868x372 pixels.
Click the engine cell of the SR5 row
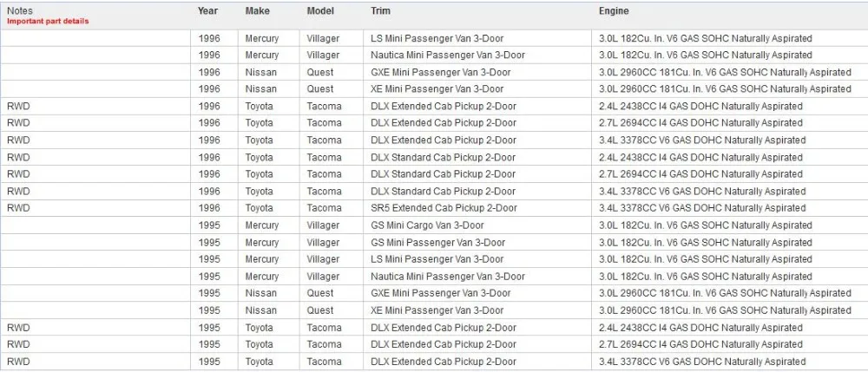(702, 208)
